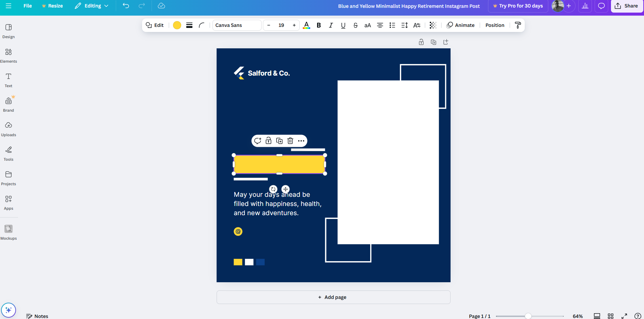
Task: Click the Share button
Action: pyautogui.click(x=627, y=6)
